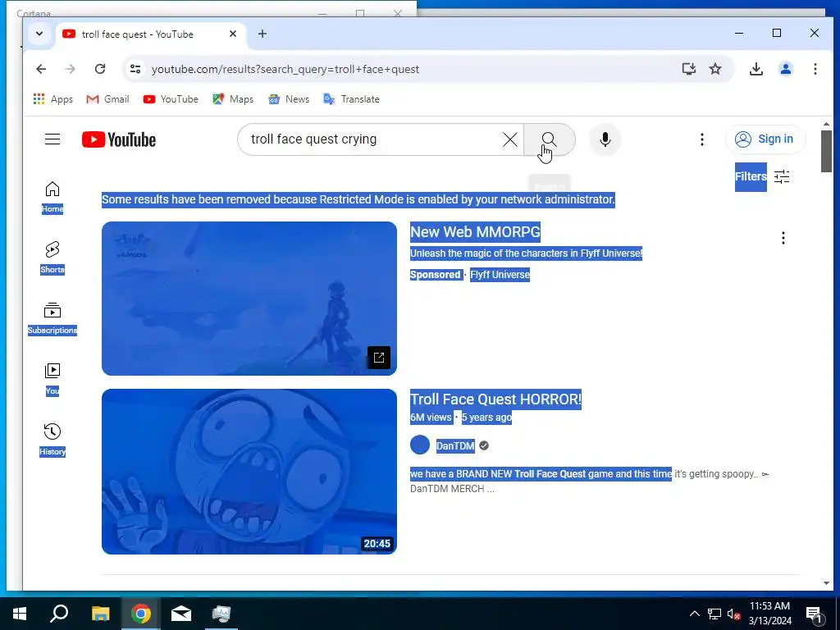Open History in the sidebar
Image resolution: width=840 pixels, height=630 pixels.
[x=52, y=440]
